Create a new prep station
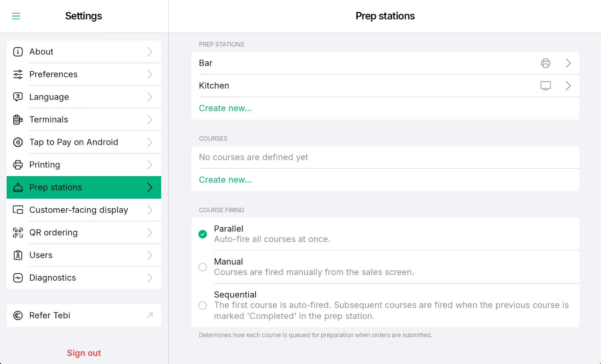 (225, 108)
